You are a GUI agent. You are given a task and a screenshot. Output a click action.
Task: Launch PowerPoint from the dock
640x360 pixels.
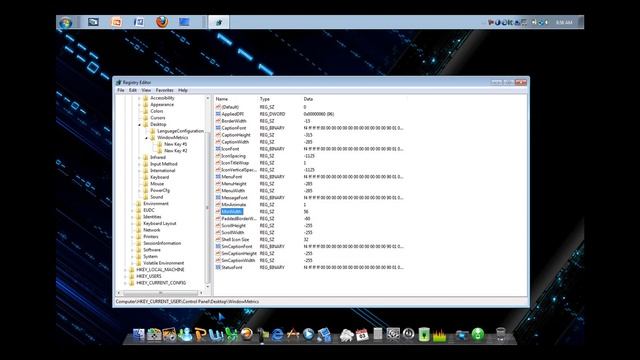click(x=200, y=335)
